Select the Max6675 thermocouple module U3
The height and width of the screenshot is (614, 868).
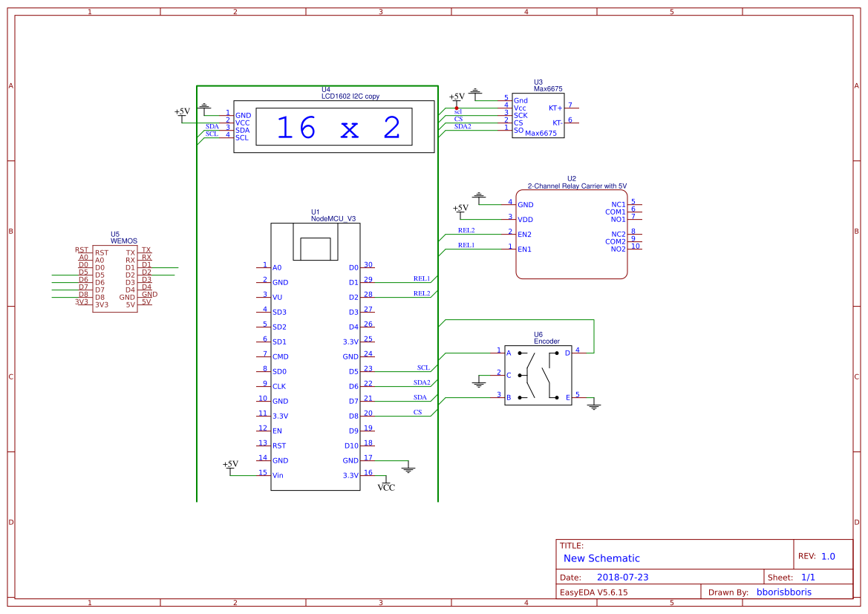(x=538, y=115)
